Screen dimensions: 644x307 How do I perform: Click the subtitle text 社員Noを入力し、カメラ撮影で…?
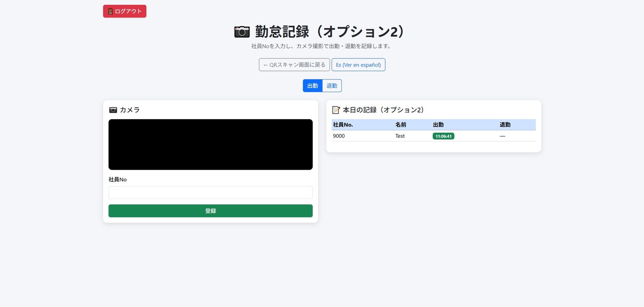pyautogui.click(x=322, y=46)
